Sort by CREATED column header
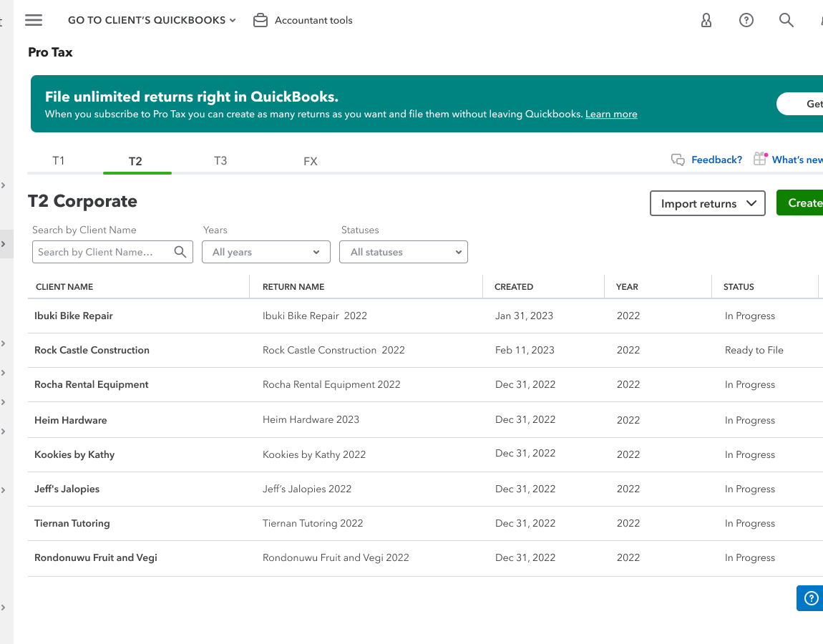Viewport: 823px width, 644px height. tap(513, 286)
